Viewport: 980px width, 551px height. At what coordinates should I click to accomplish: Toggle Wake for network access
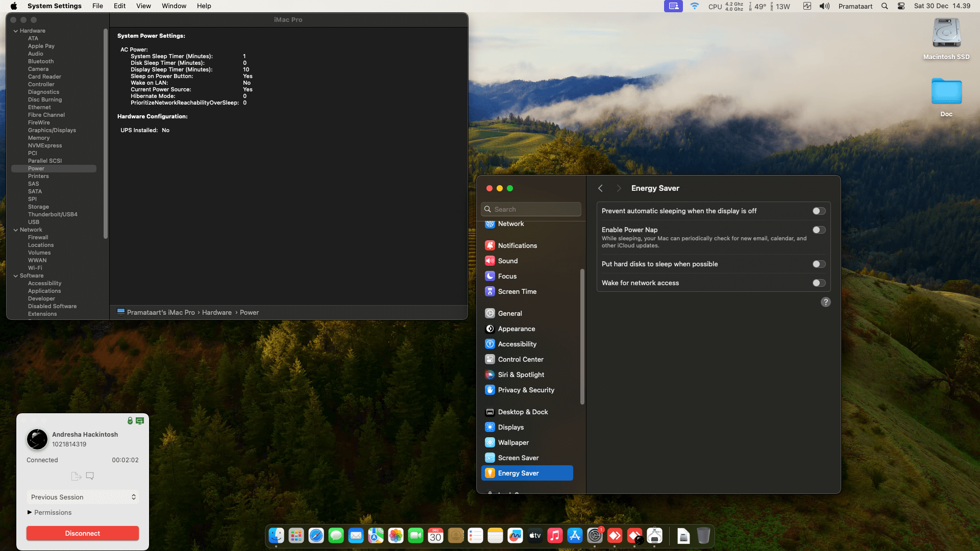pos(819,283)
